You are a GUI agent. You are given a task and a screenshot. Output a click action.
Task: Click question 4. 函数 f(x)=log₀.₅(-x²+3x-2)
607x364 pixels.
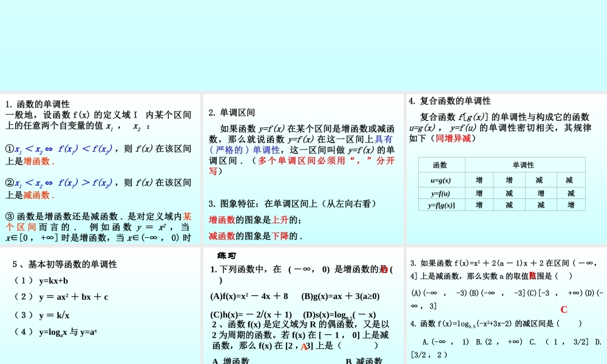496,324
